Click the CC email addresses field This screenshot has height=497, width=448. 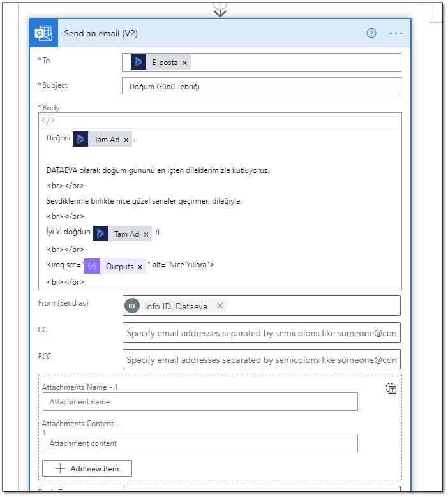(x=262, y=332)
